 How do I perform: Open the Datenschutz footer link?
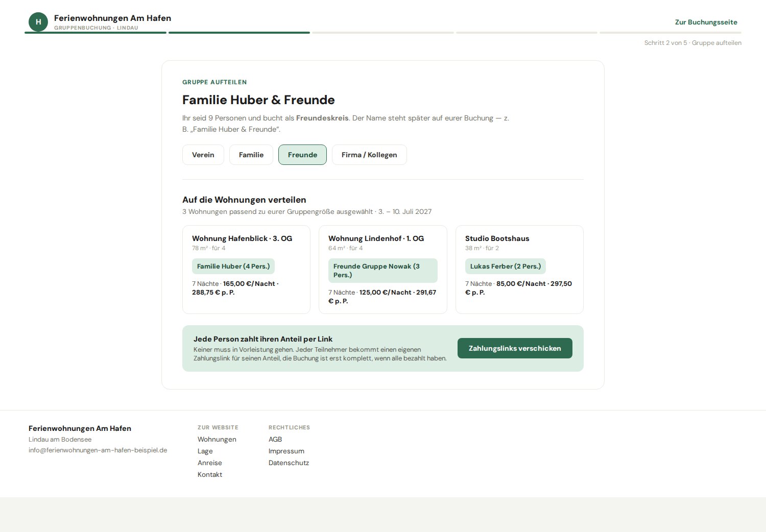click(x=289, y=463)
